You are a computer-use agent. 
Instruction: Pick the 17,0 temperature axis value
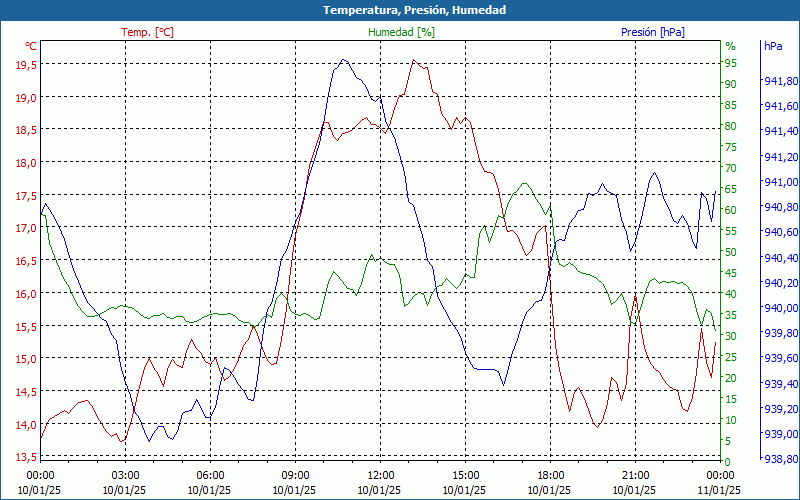(x=27, y=228)
